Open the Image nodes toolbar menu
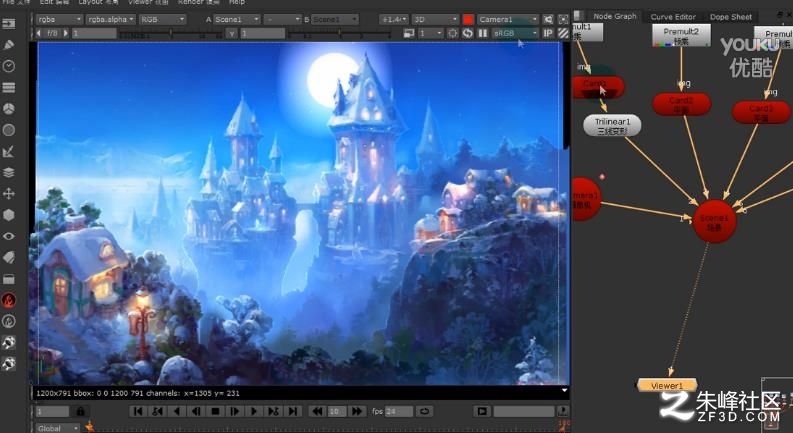Viewport: 793px width, 433px height. (9, 24)
